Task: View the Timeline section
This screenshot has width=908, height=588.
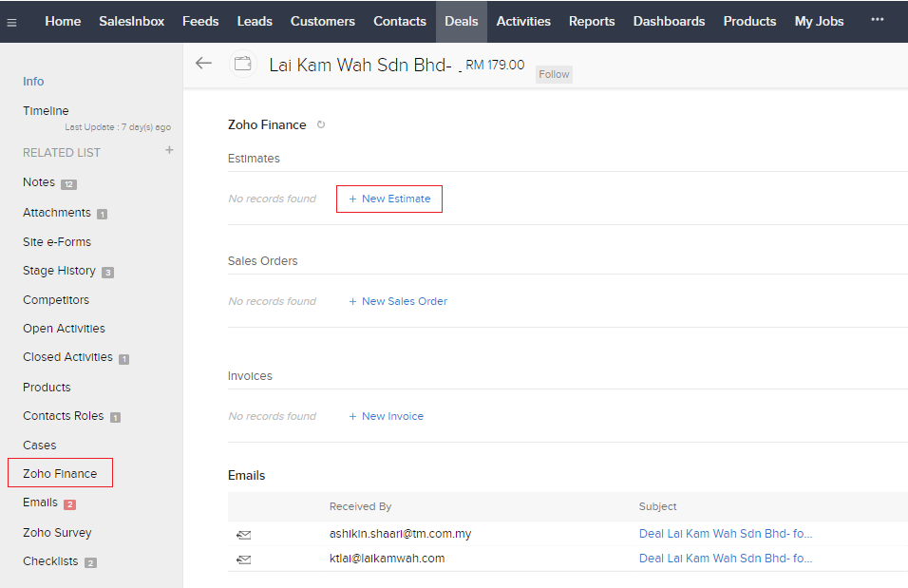Action: pos(46,110)
